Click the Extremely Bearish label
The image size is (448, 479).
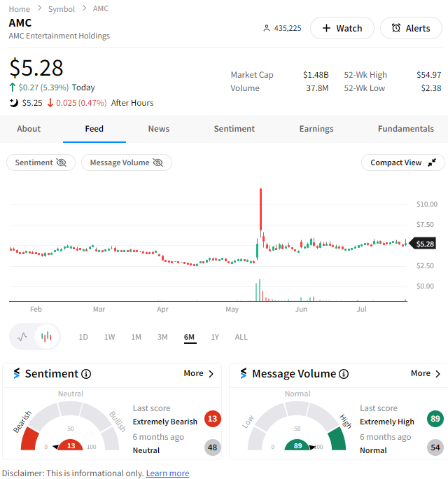click(x=165, y=422)
